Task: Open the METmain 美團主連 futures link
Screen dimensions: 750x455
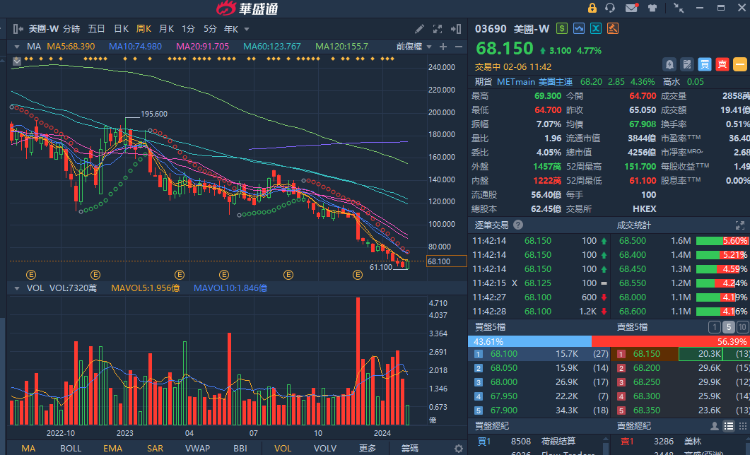Action: pyautogui.click(x=534, y=82)
